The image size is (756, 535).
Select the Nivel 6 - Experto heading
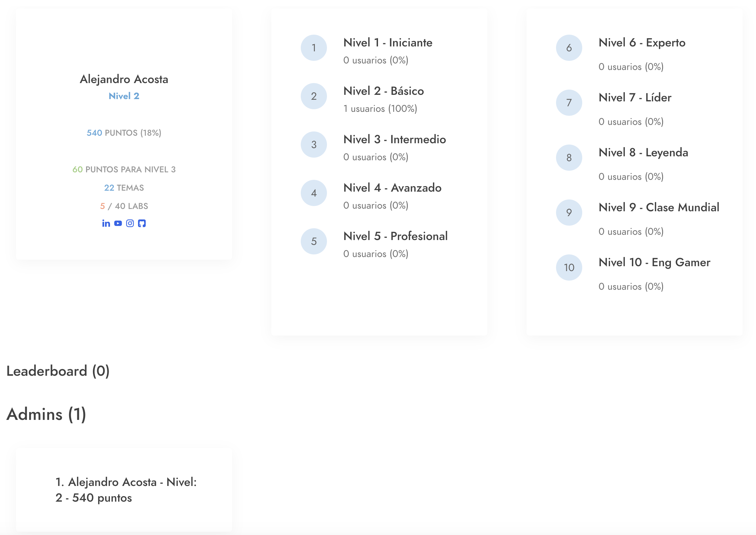tap(642, 43)
